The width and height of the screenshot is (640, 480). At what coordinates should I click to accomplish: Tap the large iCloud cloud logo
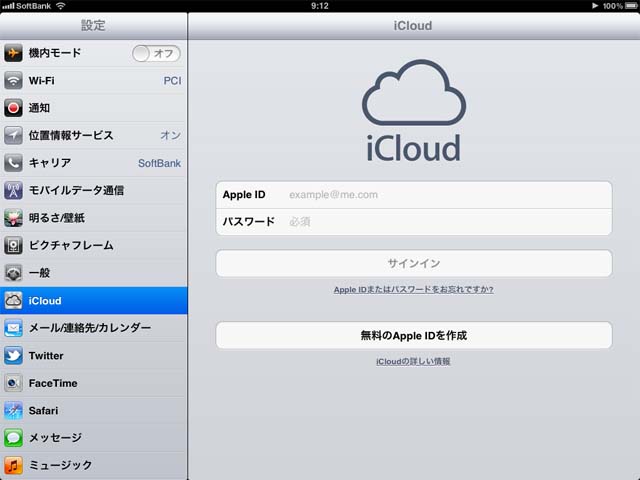click(414, 93)
